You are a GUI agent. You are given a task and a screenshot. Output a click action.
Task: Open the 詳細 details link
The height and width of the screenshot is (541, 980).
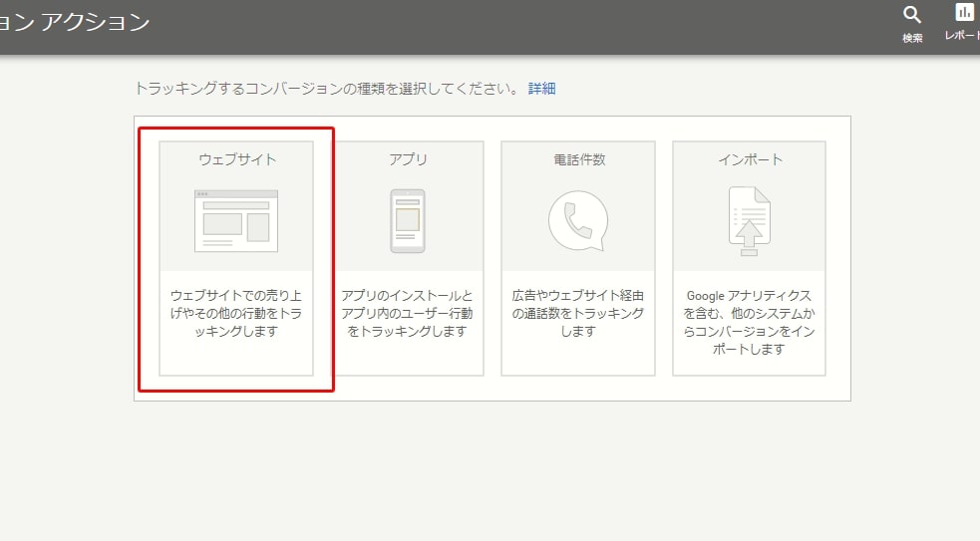pyautogui.click(x=542, y=89)
